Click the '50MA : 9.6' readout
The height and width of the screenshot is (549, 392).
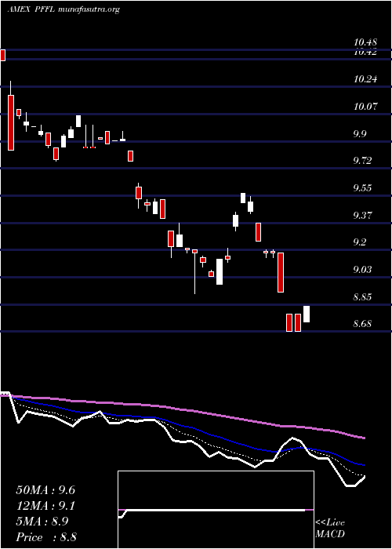(x=45, y=490)
